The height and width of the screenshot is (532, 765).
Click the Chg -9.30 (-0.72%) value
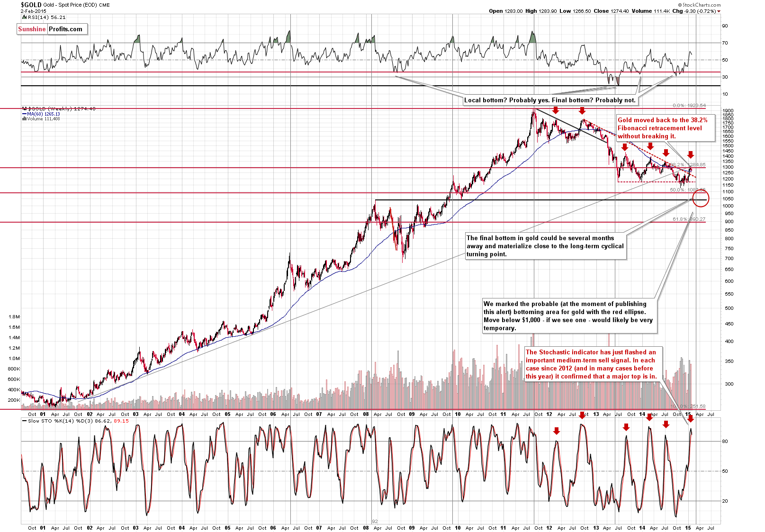tap(694, 11)
